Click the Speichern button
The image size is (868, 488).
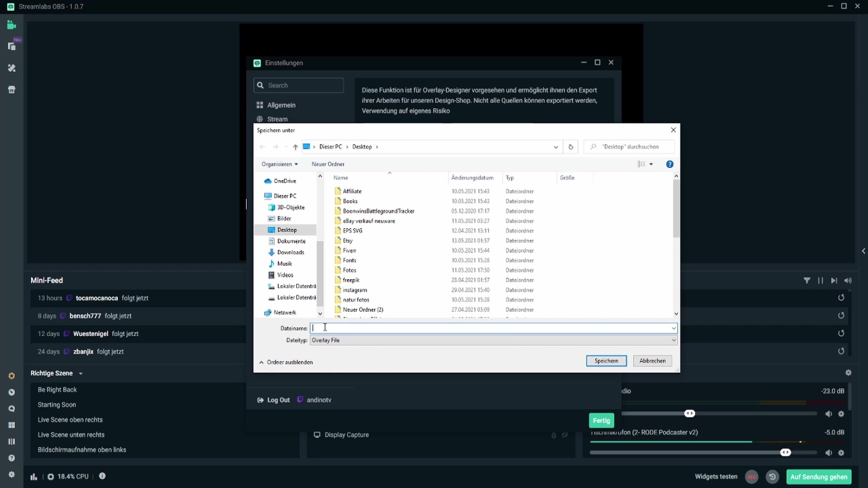click(x=606, y=361)
